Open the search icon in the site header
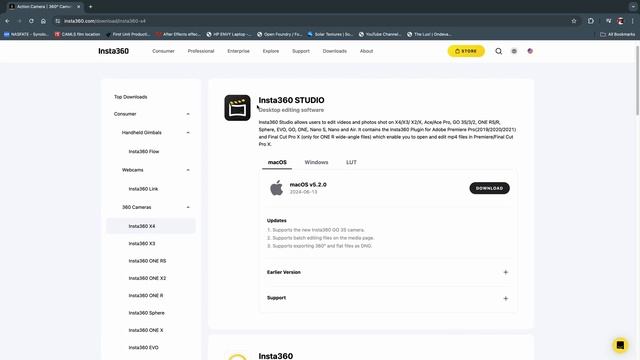This screenshot has width=640, height=360. (x=498, y=51)
